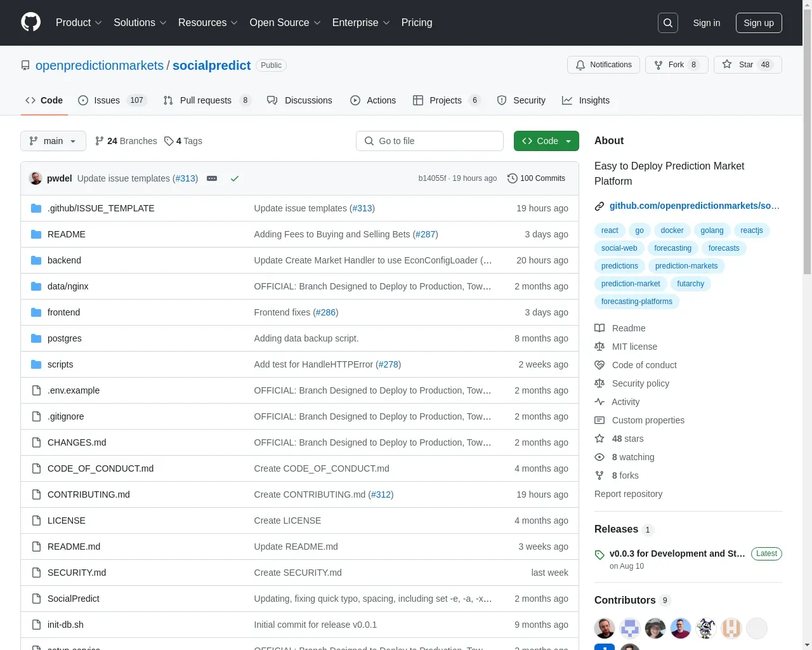This screenshot has width=812, height=650.
Task: Open the github.com/openpredictionmarkets URL
Action: click(695, 206)
